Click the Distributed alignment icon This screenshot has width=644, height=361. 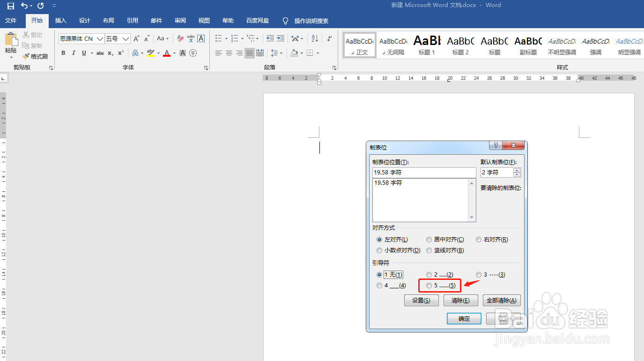pyautogui.click(x=260, y=53)
